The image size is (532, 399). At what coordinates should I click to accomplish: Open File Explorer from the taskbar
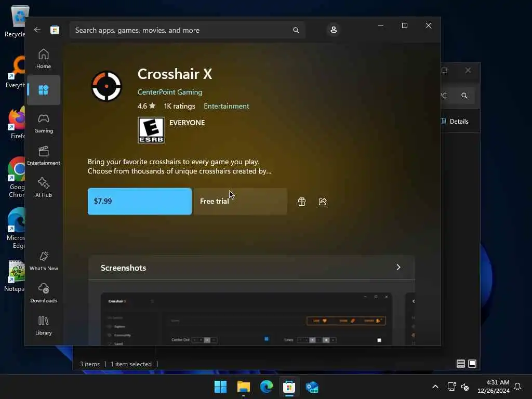pyautogui.click(x=243, y=387)
